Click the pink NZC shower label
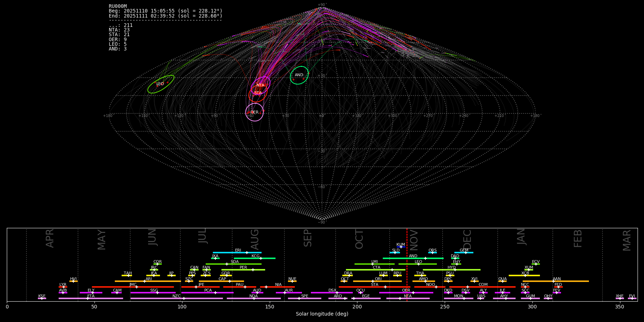 click(176, 296)
